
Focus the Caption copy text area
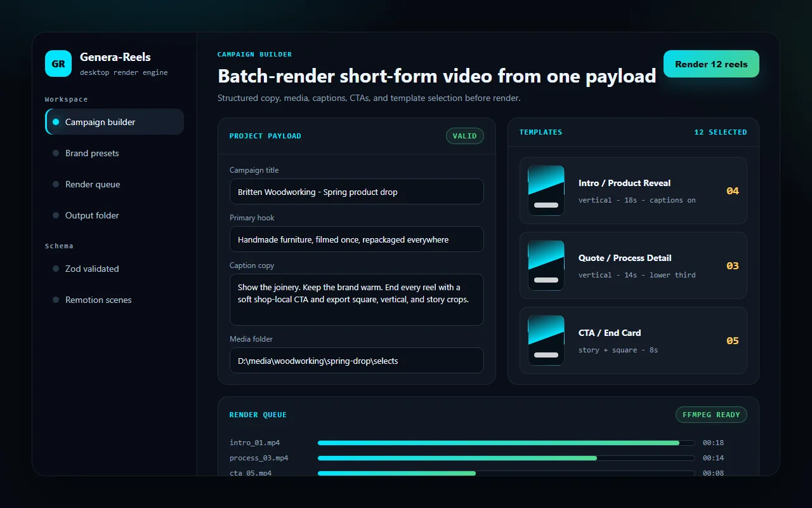357,300
